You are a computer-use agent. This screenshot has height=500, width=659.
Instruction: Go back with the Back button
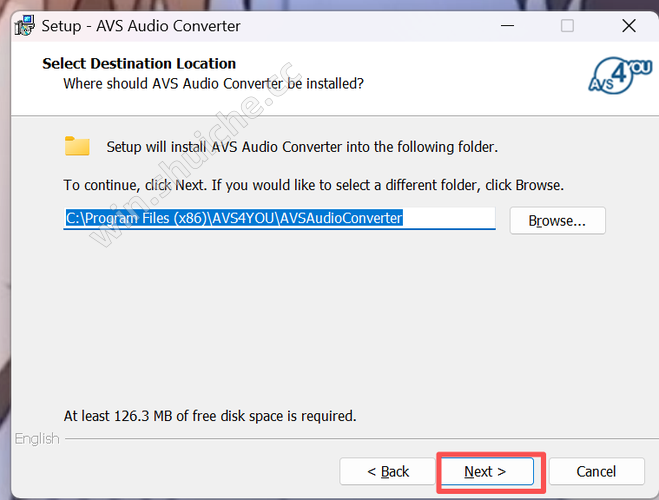point(388,471)
